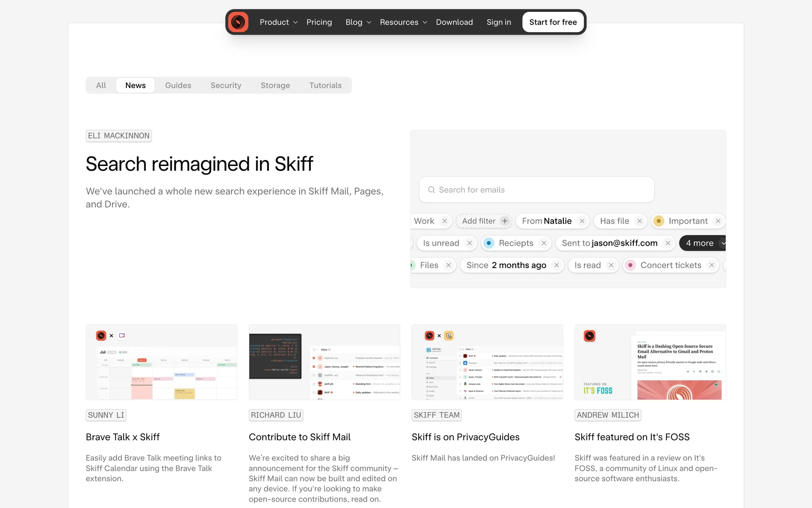Open Brave Talk x Skiff thumbnail
The height and width of the screenshot is (508, 812).
pos(161,362)
